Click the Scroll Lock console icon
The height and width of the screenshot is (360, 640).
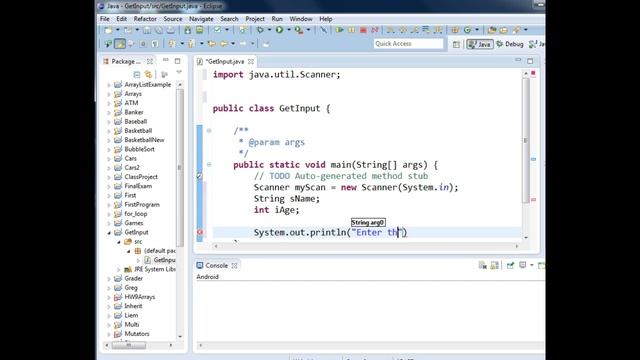495,265
